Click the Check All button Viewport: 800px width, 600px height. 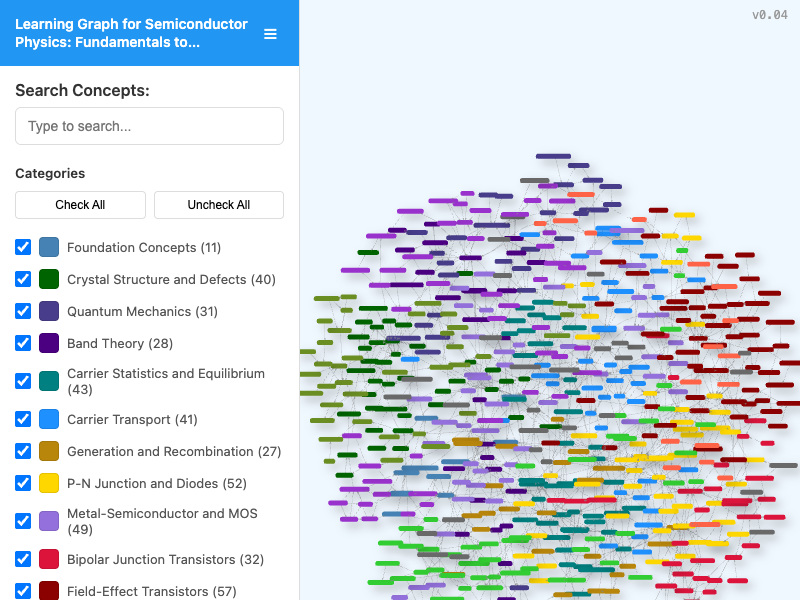[x=80, y=205]
